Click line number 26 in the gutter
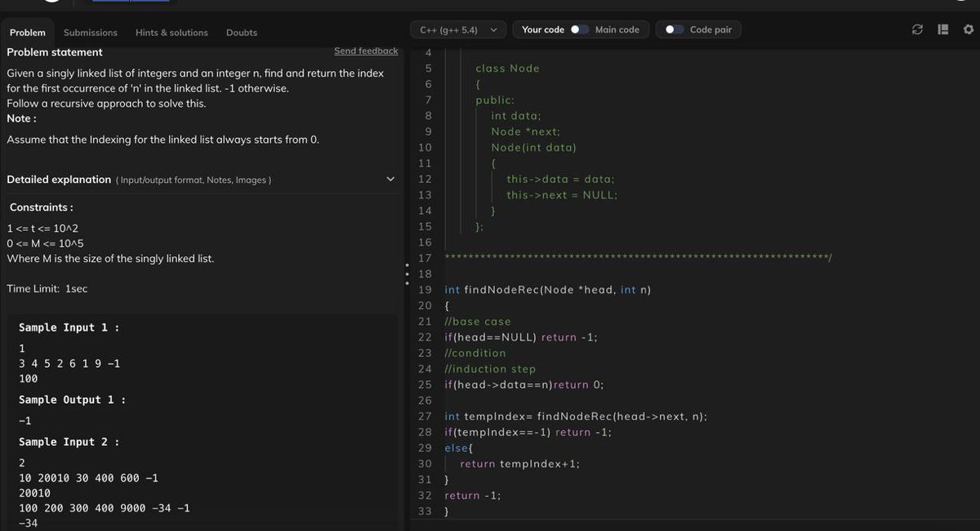 (425, 401)
